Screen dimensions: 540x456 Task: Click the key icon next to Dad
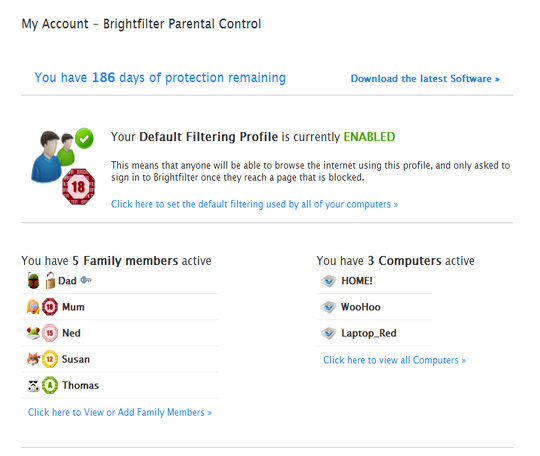[x=86, y=280]
